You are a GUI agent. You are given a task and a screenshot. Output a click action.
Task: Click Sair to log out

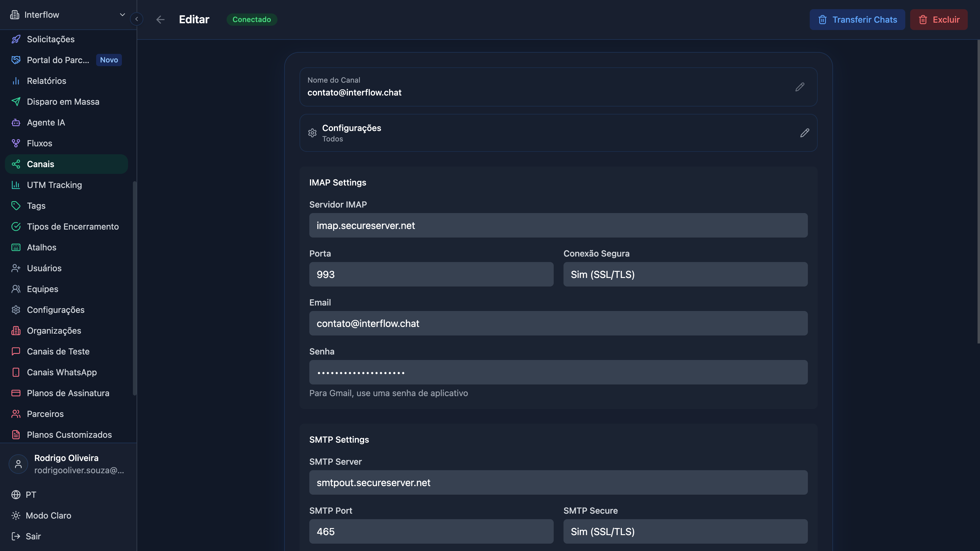(26, 537)
